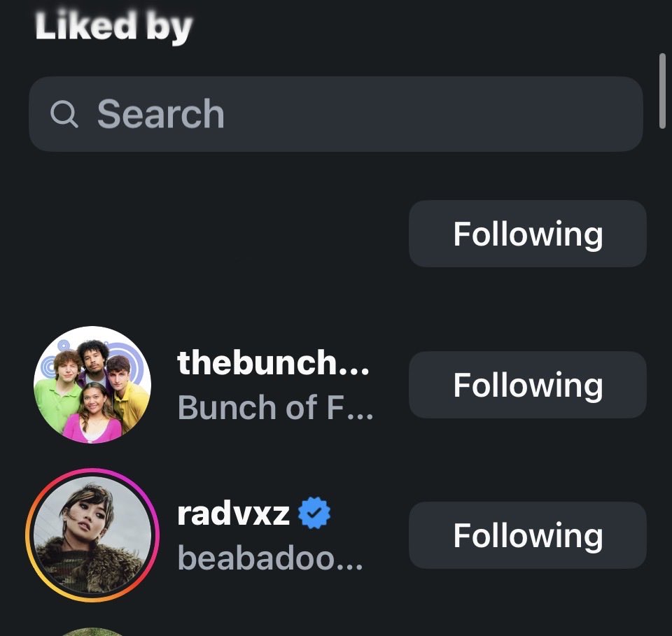Select the "Bunch of F..." display name
This screenshot has height=636, width=672.
276,407
